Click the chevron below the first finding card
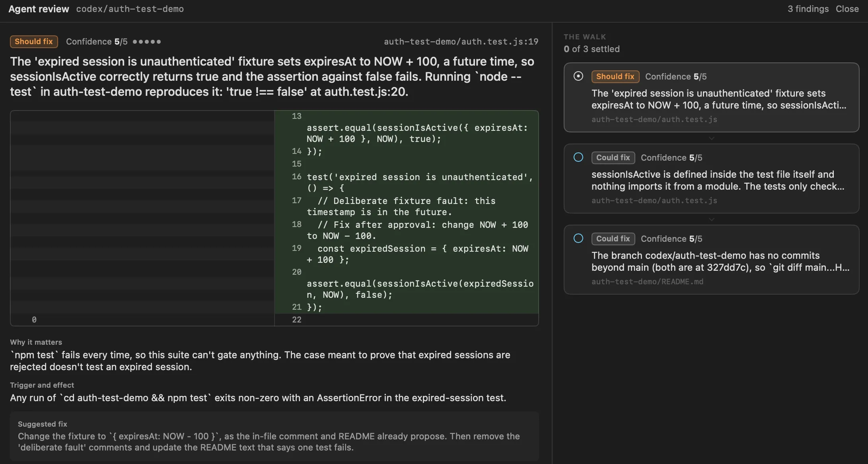The width and height of the screenshot is (868, 464). [711, 138]
